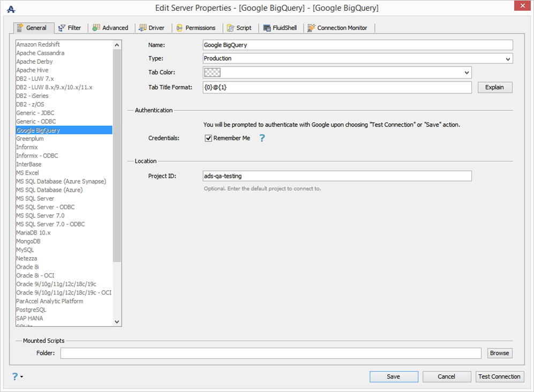This screenshot has width=534, height=392.
Task: Select Apache Hive in the list
Action: [x=64, y=70]
